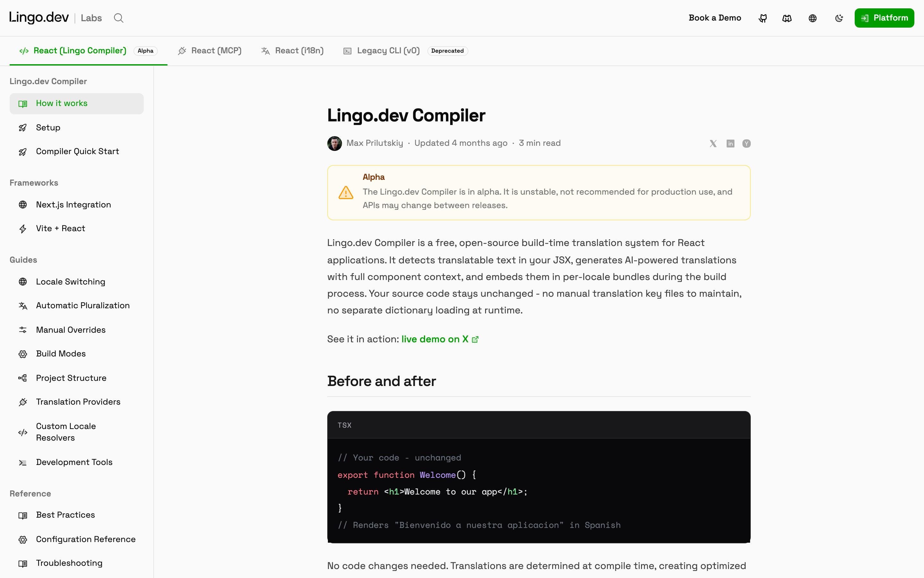Open Locale Switching guide
This screenshot has width=924, height=578.
[76, 282]
